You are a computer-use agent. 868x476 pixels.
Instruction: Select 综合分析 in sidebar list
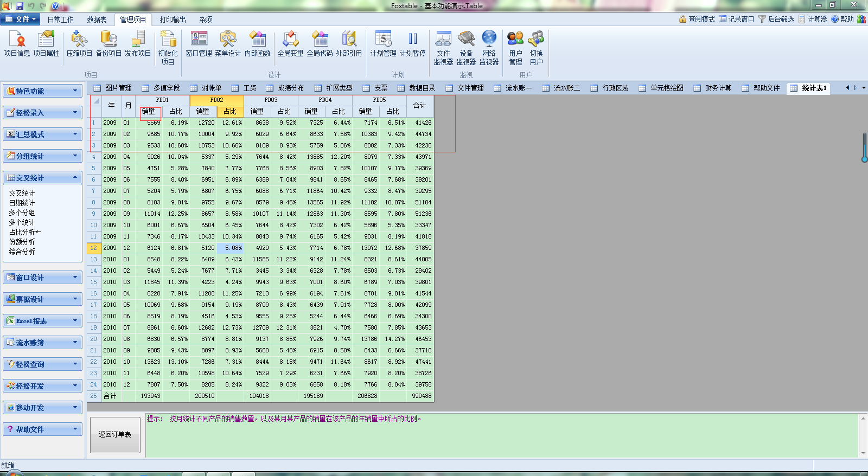click(x=22, y=252)
